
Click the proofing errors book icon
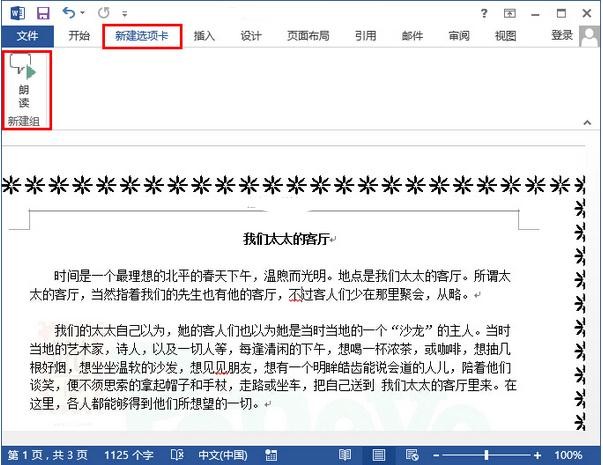pyautogui.click(x=177, y=455)
